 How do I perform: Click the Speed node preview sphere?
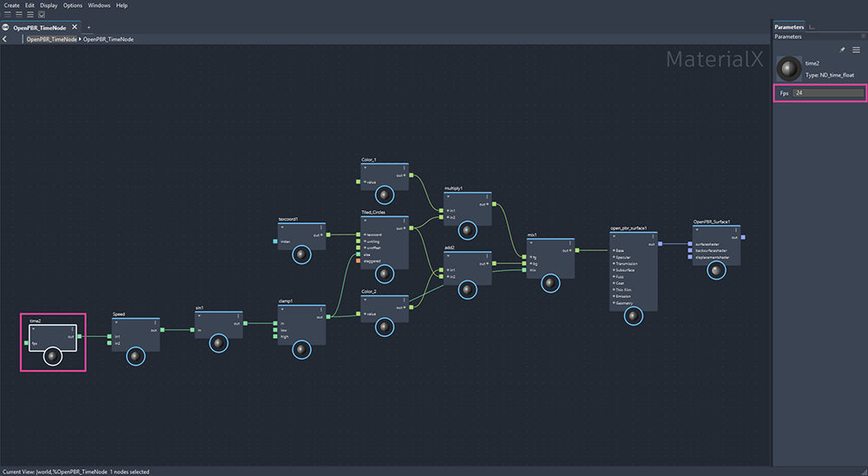click(135, 356)
